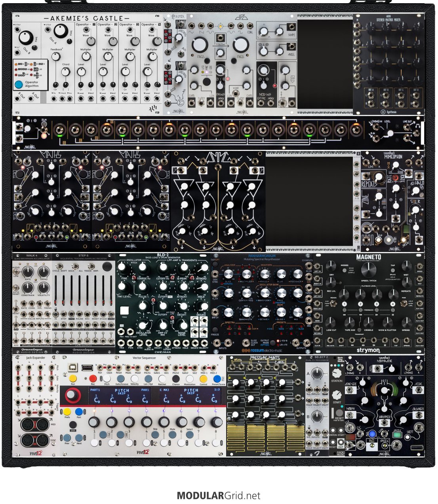Click the black Chance button
The width and height of the screenshot is (438, 504).
tap(176, 378)
